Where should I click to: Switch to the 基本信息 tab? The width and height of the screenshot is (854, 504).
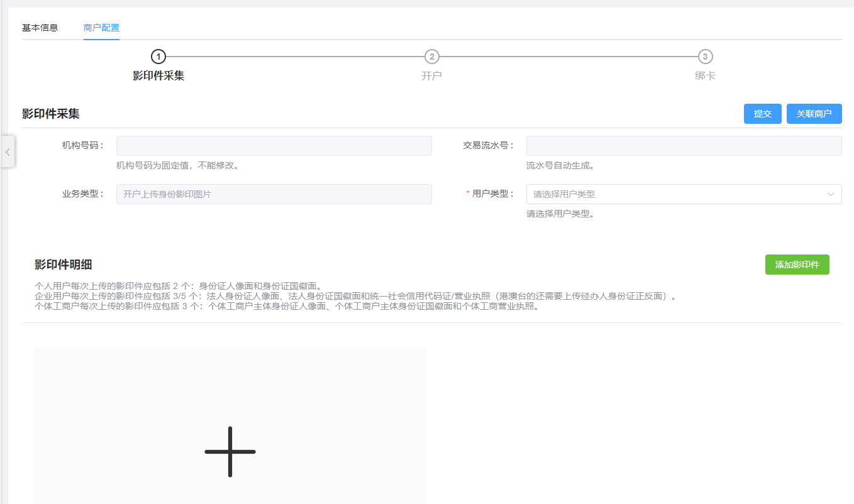pos(40,28)
